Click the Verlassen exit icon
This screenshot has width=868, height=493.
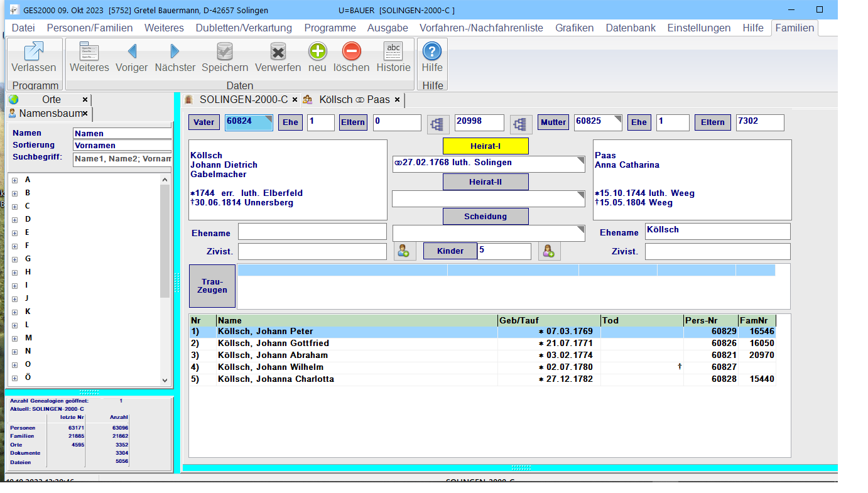[34, 51]
